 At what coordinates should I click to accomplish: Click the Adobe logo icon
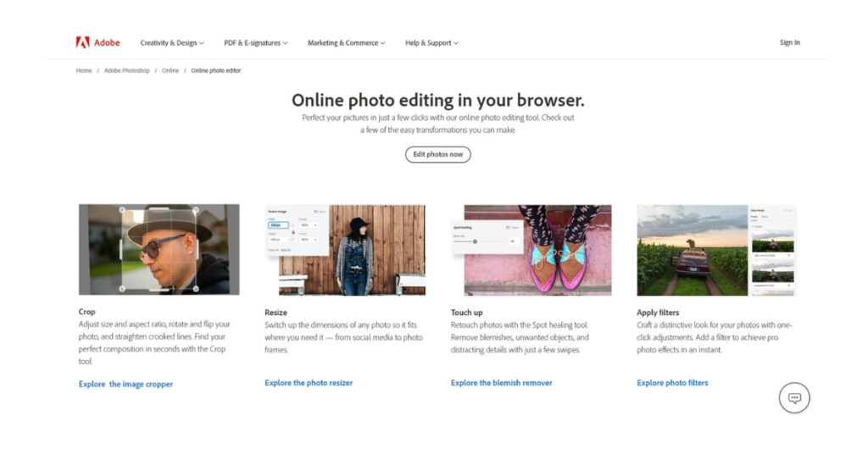point(82,42)
